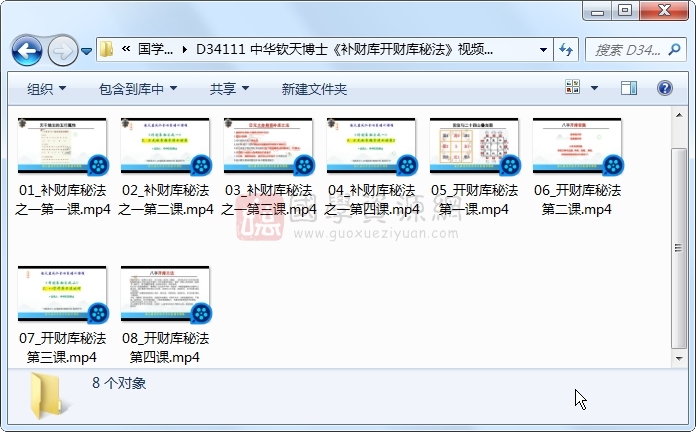This screenshot has width=696, height=432.
Task: Click the 8 个对象 status text
Action: (x=119, y=383)
